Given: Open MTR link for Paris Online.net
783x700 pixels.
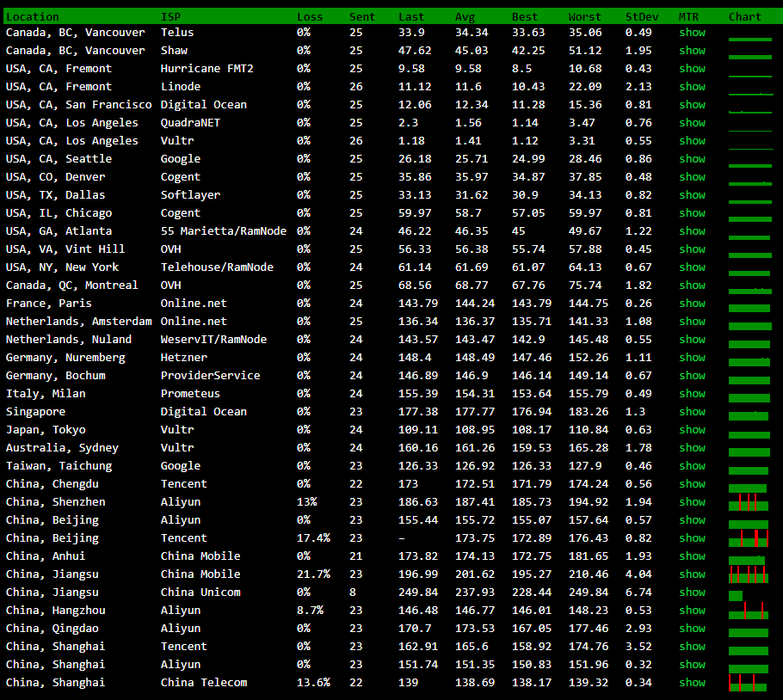Looking at the screenshot, I should click(692, 304).
